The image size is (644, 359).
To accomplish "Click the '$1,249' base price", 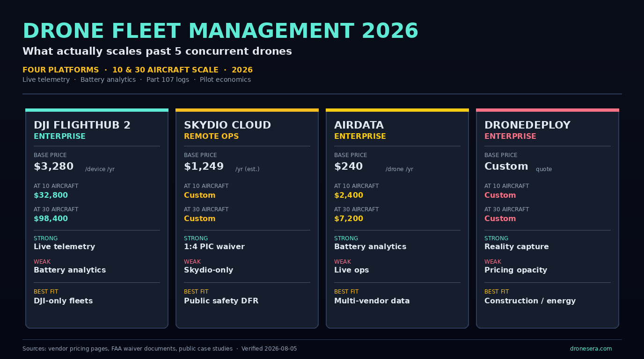I will coord(204,166).
